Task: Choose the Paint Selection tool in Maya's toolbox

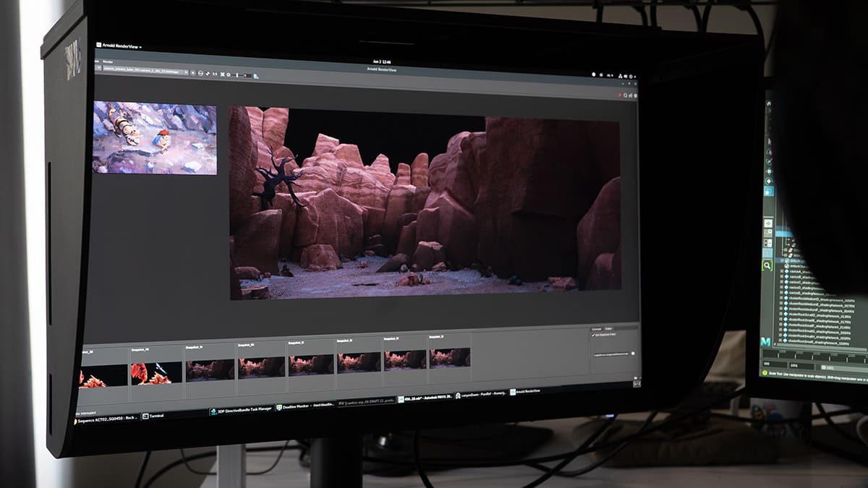Action: point(768,162)
